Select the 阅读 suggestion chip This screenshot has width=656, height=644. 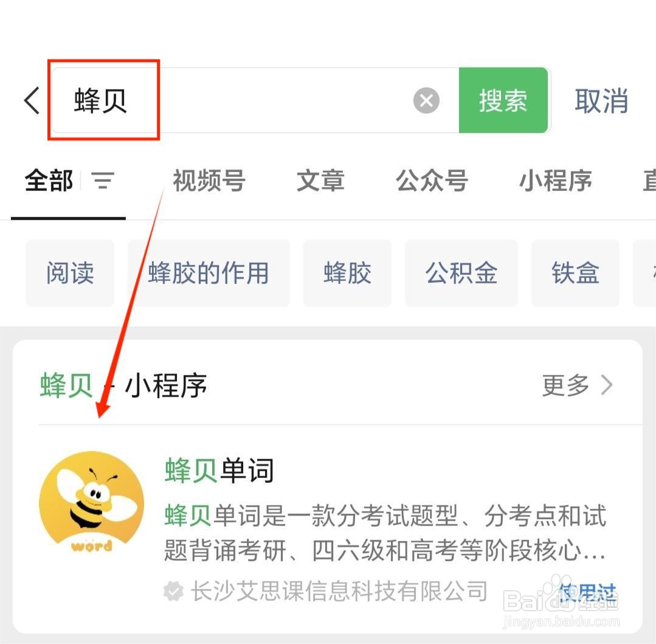click(x=70, y=273)
